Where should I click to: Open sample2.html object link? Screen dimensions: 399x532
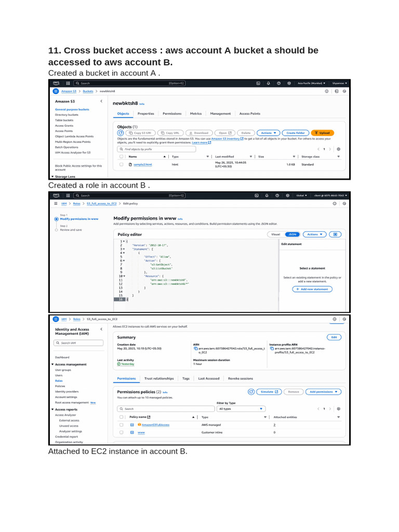(143, 165)
